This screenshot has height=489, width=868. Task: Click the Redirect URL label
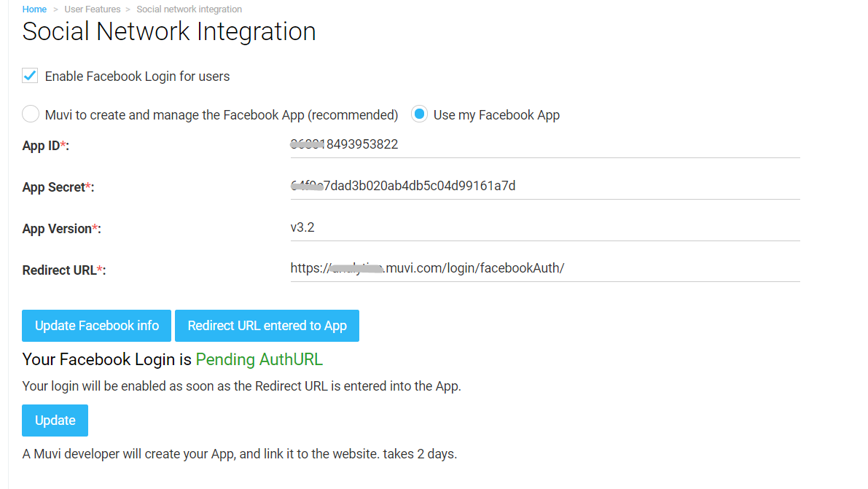point(63,270)
